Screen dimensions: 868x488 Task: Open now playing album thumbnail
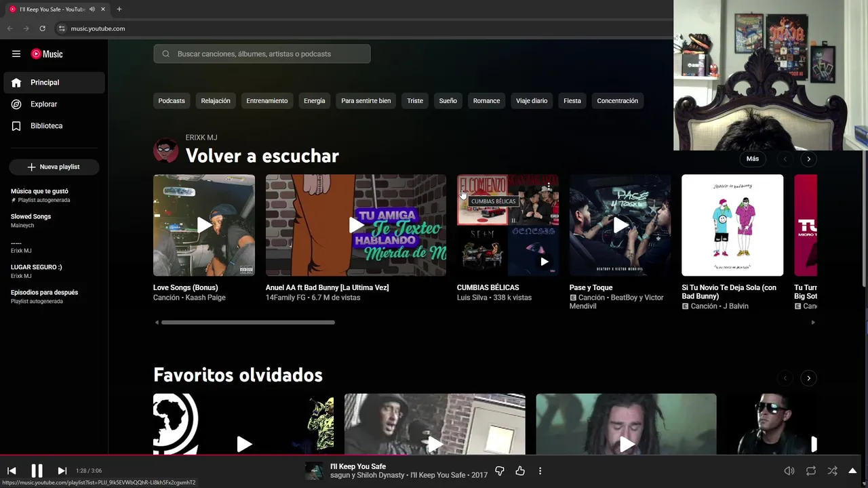point(313,471)
